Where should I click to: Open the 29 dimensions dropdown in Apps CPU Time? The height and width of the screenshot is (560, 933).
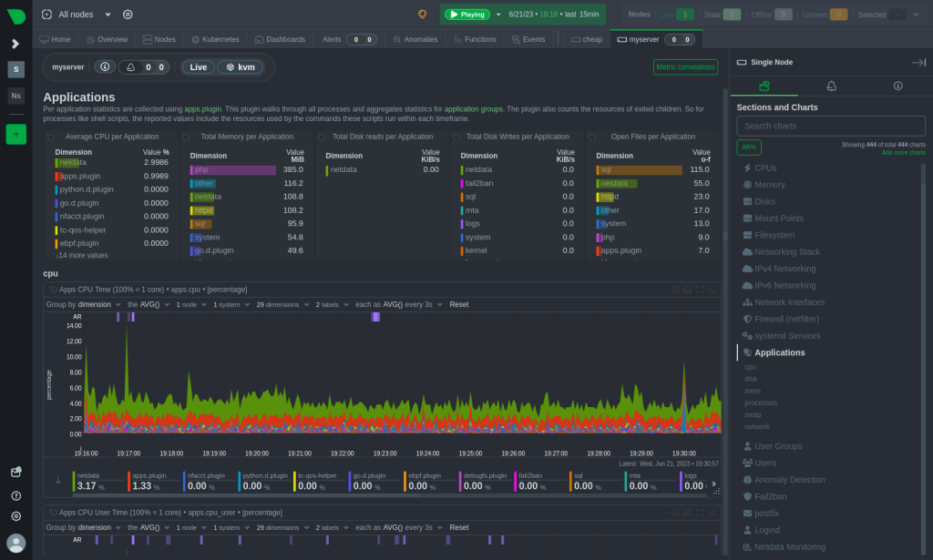coord(282,304)
